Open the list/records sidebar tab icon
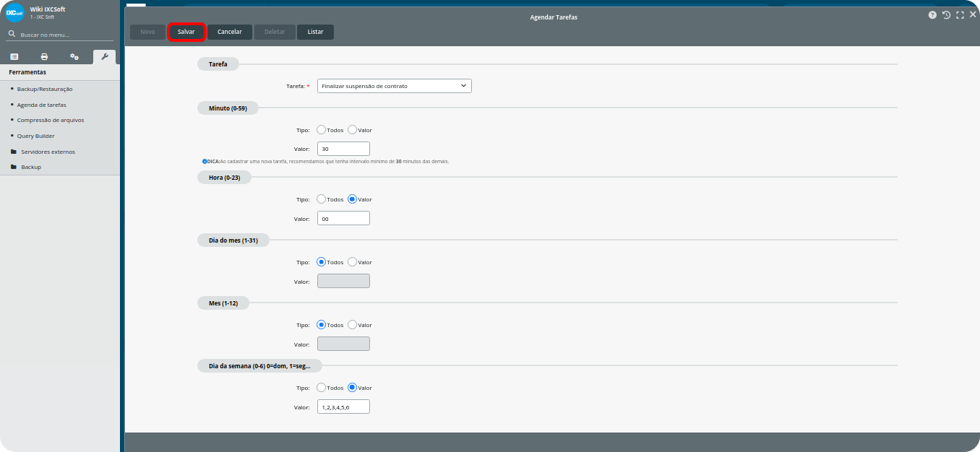Viewport: 980px width, 452px height. pyautogui.click(x=14, y=57)
